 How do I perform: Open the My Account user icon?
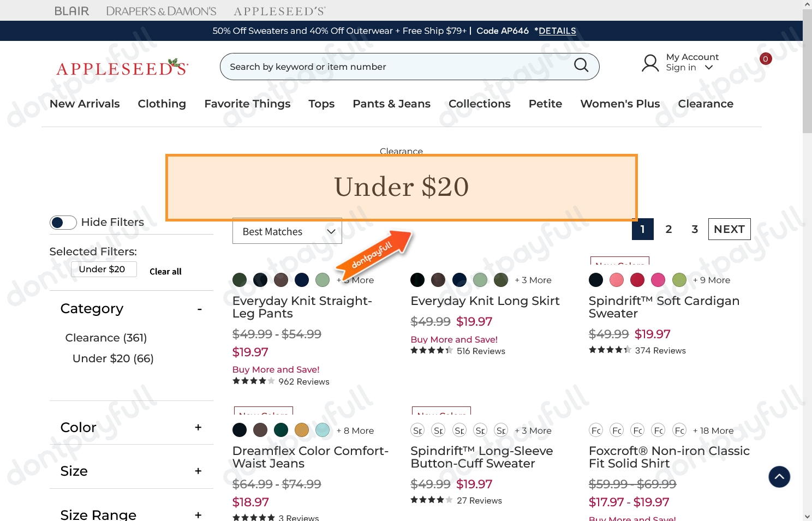pyautogui.click(x=650, y=63)
